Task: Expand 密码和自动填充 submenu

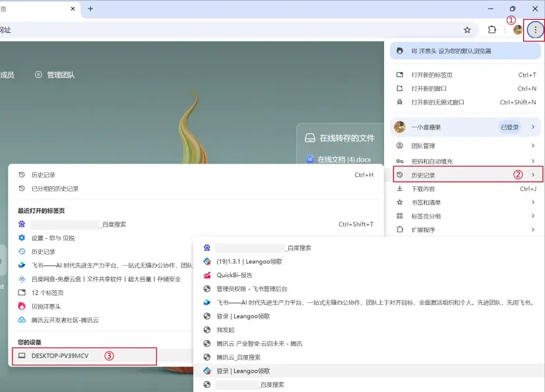Action: [466, 161]
